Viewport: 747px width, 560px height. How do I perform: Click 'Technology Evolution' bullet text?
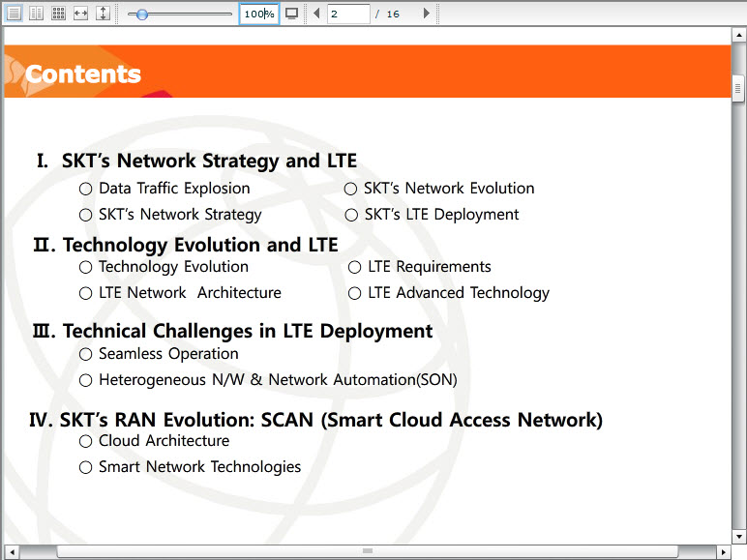coord(173,267)
